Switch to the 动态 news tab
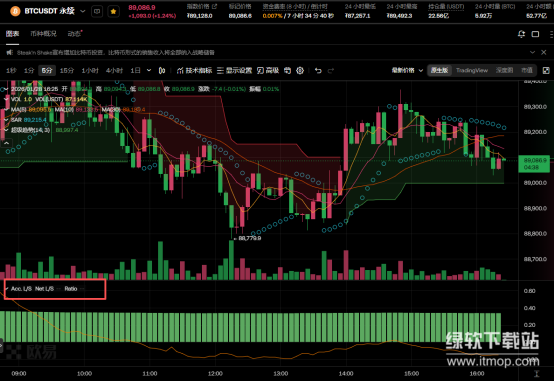The height and width of the screenshot is (381, 554). click(x=74, y=34)
